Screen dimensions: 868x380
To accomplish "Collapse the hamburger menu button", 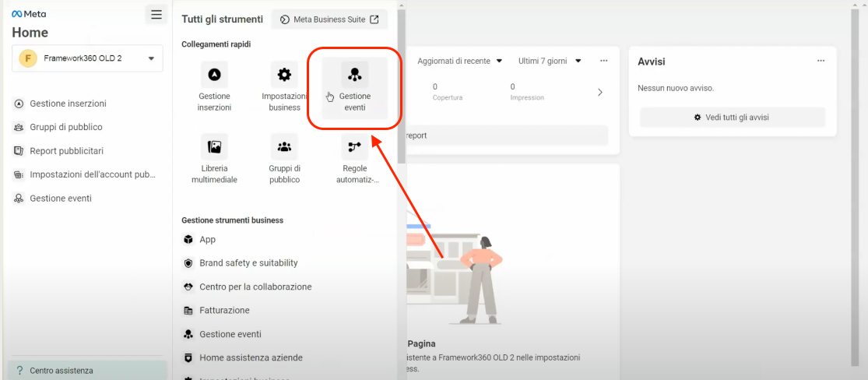I will coord(156,14).
